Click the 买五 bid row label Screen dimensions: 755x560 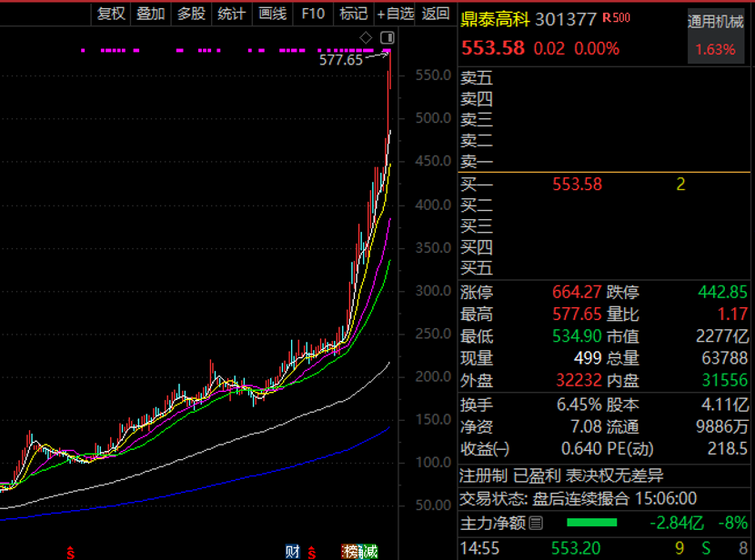[477, 267]
